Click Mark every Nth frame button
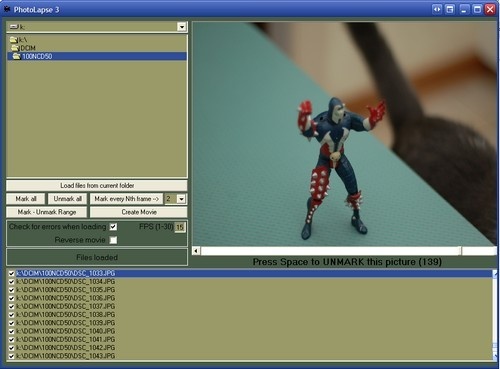The width and height of the screenshot is (500, 369). 126,199
